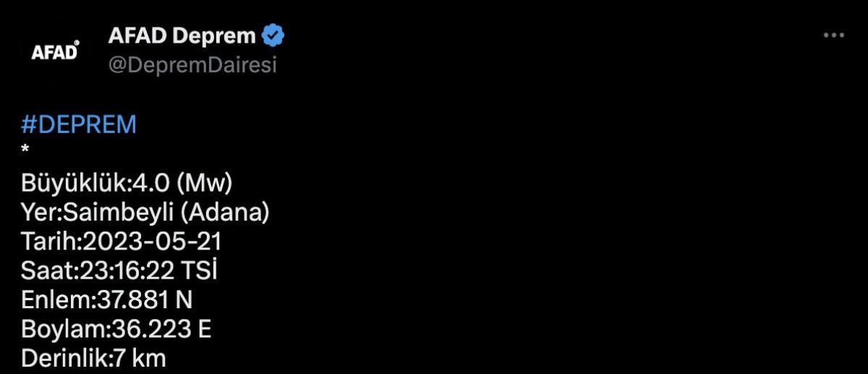The image size is (868, 374).
Task: Click the word Büyüklük
Action: tap(73, 184)
